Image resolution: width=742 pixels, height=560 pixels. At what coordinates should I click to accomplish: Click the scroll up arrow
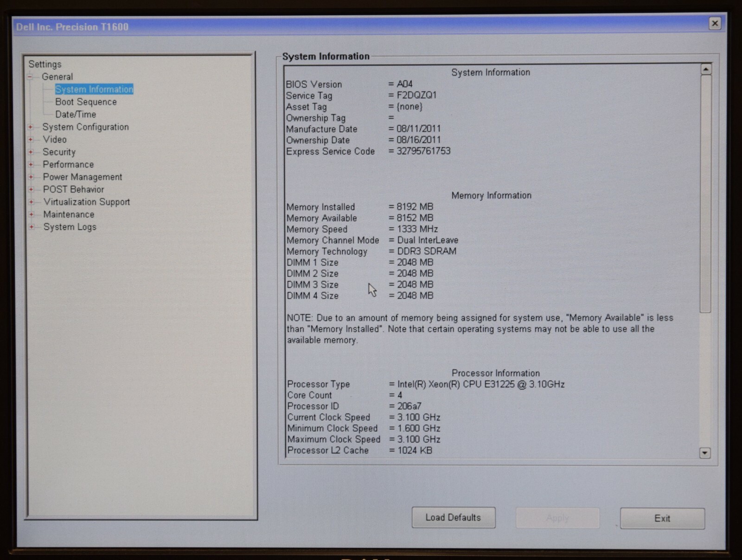pos(705,70)
